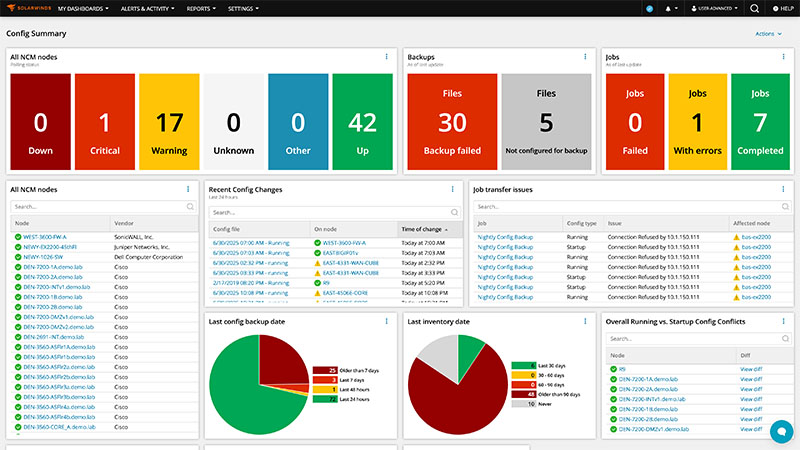
Task: Open kebab menu of Backups widget
Action: [x=585, y=57]
